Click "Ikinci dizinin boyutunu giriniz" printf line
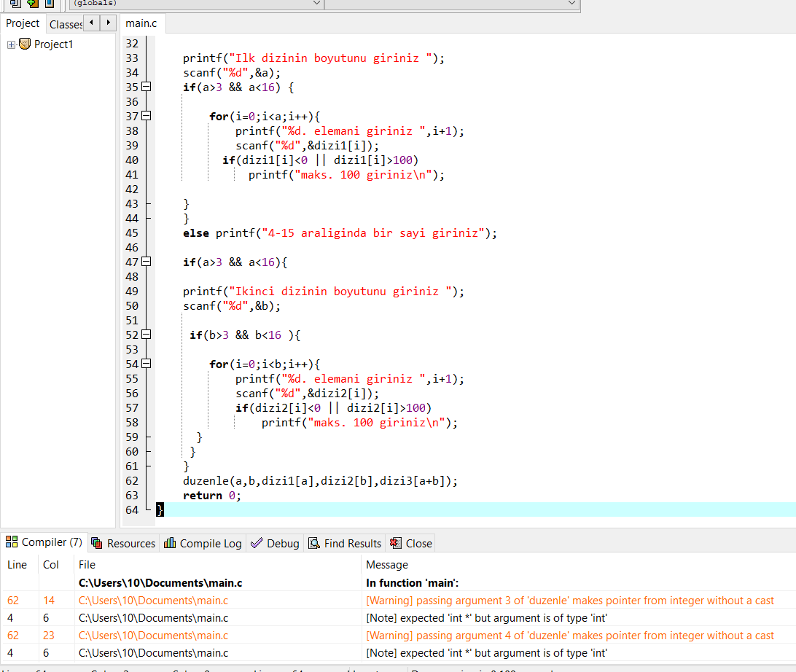 coord(323,292)
